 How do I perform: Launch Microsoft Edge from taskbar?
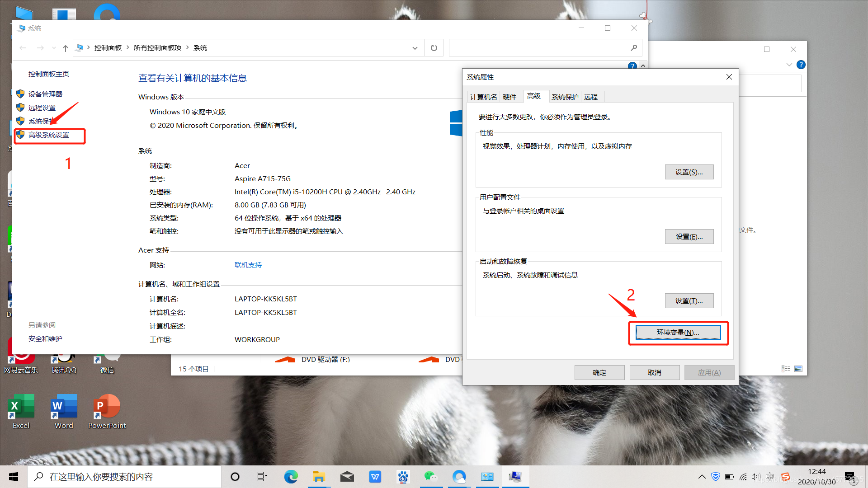click(x=291, y=477)
